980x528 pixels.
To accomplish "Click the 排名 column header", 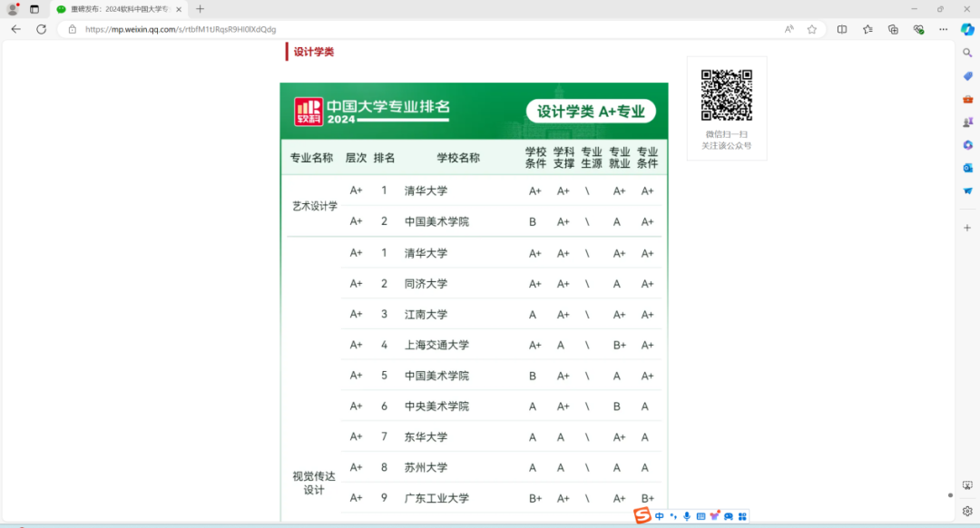I will click(384, 158).
